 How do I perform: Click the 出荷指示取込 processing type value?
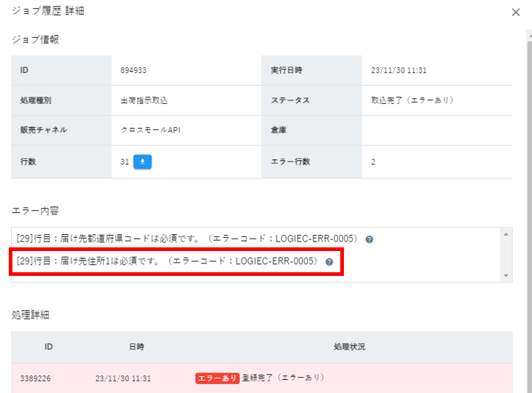[x=149, y=100]
